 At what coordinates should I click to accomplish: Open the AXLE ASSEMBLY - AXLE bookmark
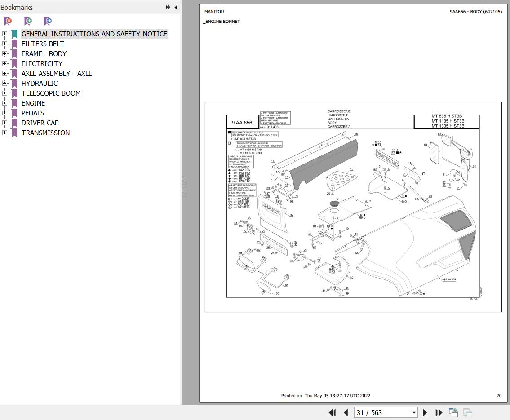57,74
